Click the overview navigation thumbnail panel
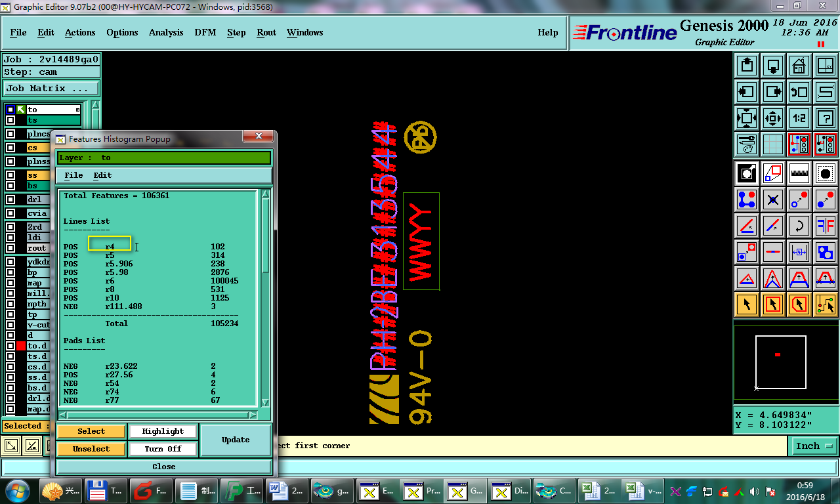 click(x=786, y=362)
